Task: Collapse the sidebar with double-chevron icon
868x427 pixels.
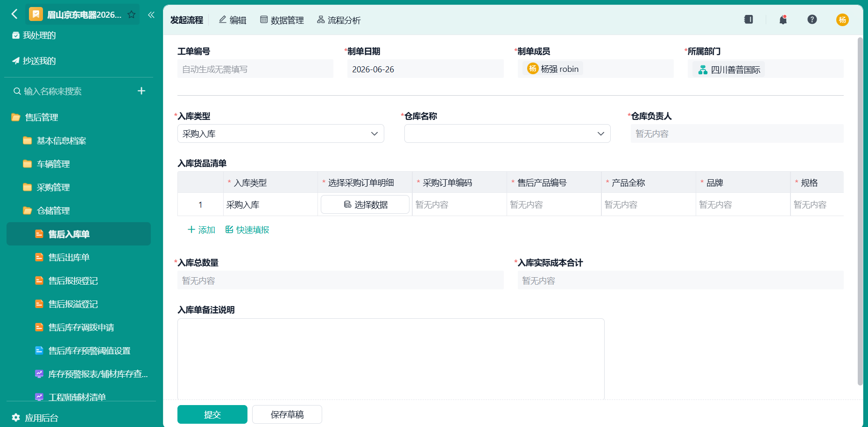Action: (151, 14)
